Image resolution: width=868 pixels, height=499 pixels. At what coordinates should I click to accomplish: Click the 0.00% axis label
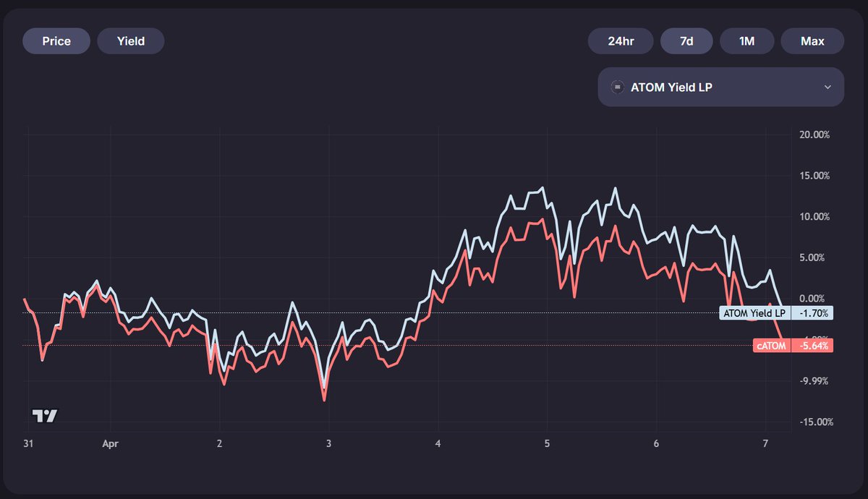pos(814,299)
